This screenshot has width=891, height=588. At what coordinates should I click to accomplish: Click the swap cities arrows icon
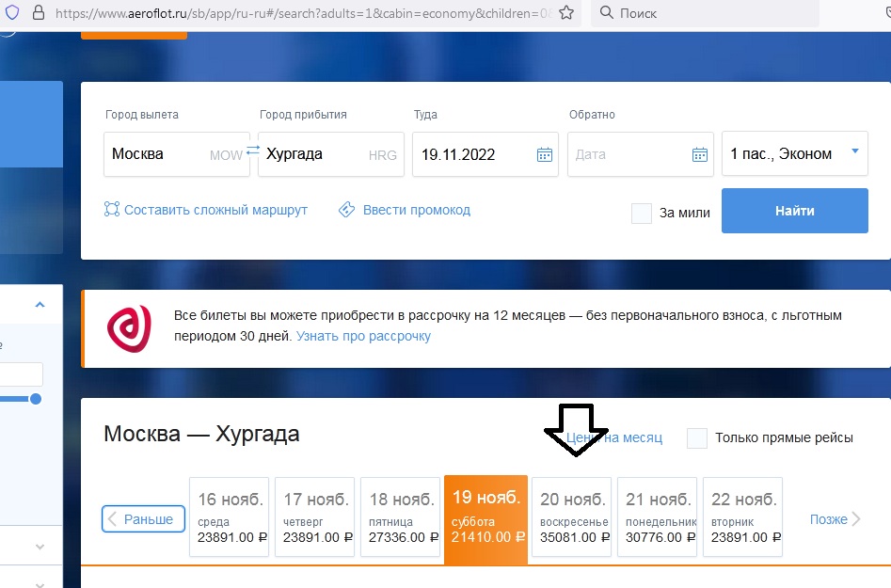tap(253, 151)
